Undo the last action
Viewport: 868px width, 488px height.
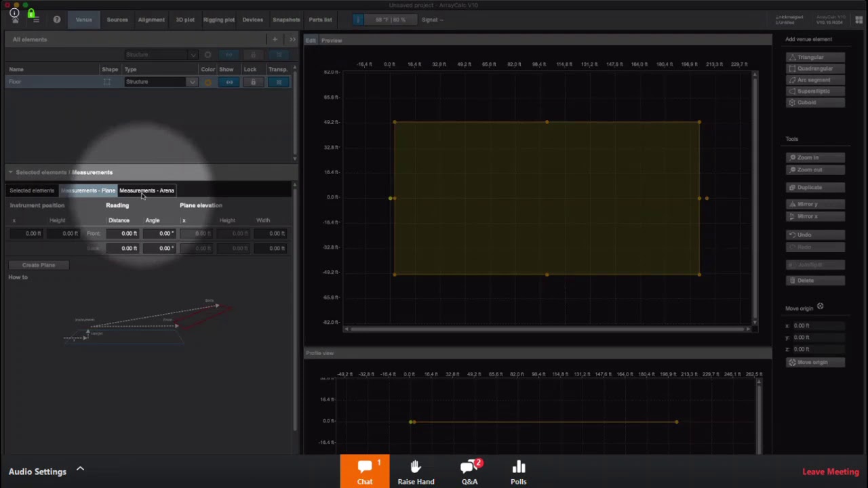pos(816,235)
